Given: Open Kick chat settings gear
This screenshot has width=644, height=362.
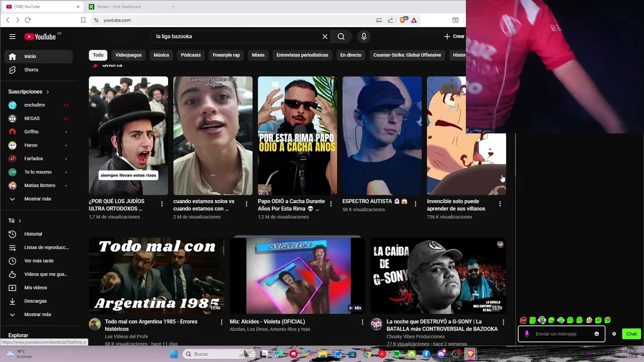Looking at the screenshot, I should 614,334.
